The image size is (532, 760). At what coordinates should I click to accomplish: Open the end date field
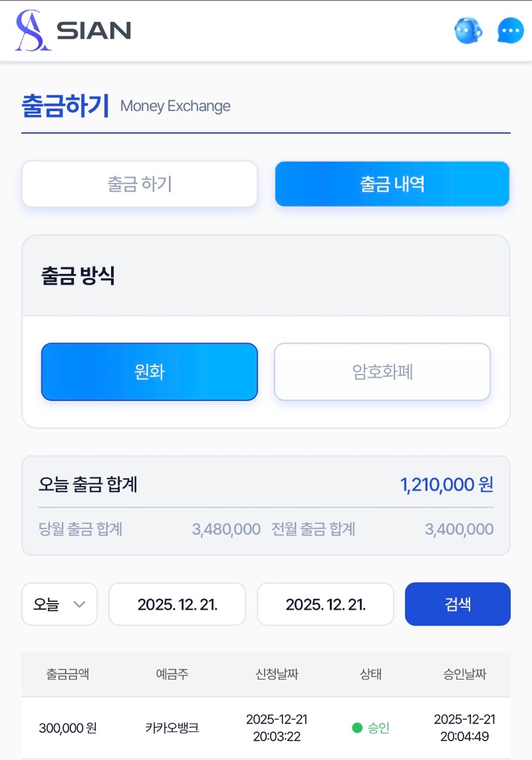325,604
